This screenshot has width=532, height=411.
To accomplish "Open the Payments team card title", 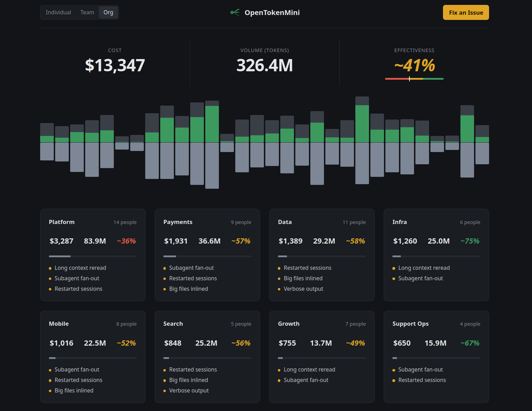I will 178,222.
